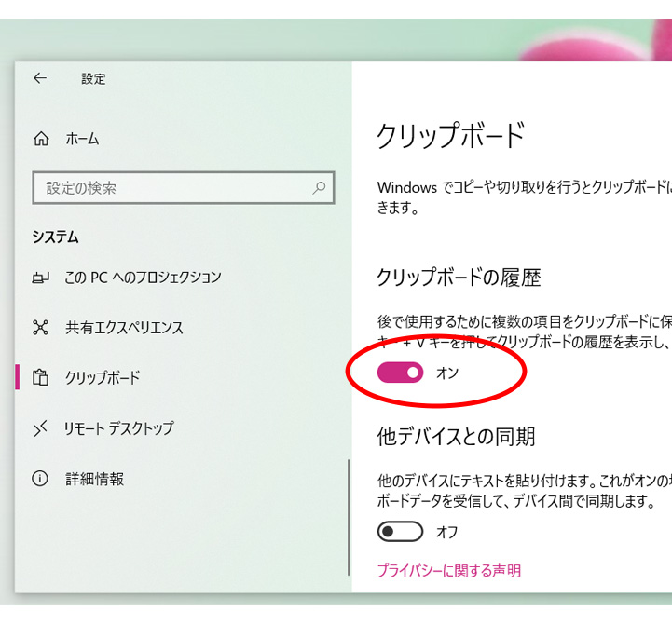
Task: Click the このPCへのプロジェクション projector icon
Action: click(x=40, y=278)
